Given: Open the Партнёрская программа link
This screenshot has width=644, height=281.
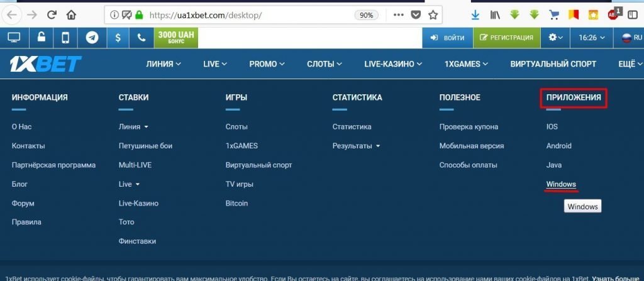Looking at the screenshot, I should pyautogui.click(x=54, y=165).
